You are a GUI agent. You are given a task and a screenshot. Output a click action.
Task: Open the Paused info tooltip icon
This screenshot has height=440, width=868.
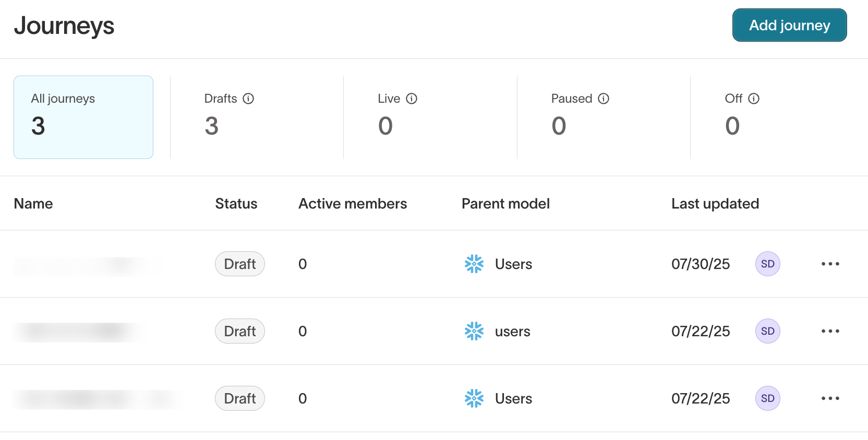point(604,99)
